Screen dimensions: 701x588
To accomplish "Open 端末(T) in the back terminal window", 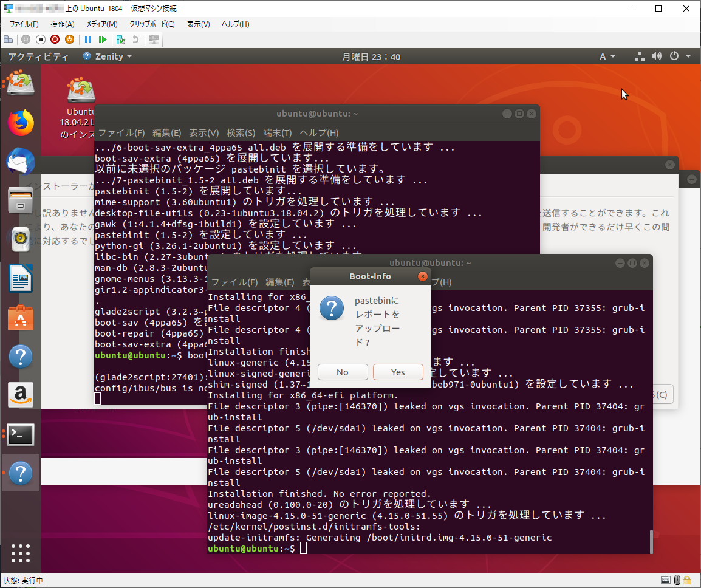I will pyautogui.click(x=277, y=133).
